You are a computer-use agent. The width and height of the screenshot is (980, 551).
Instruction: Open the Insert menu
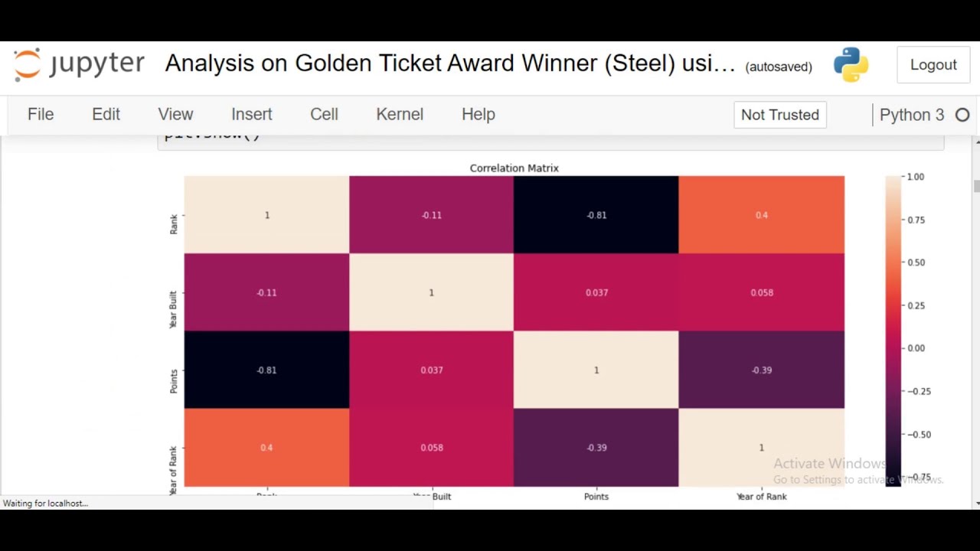point(252,114)
